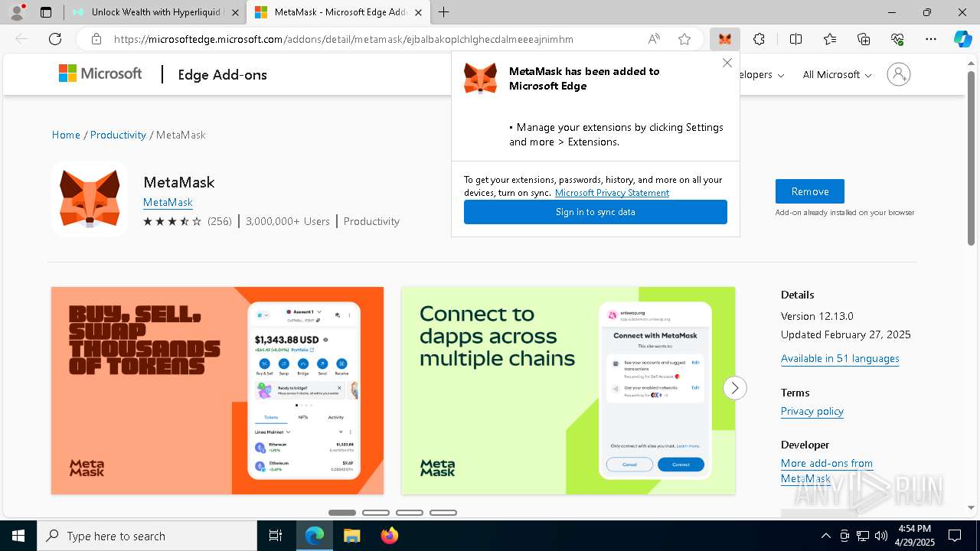Open the volume control in system tray

click(880, 536)
